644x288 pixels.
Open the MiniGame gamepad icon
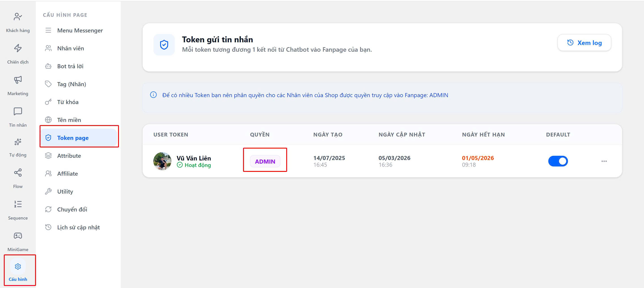(x=18, y=236)
